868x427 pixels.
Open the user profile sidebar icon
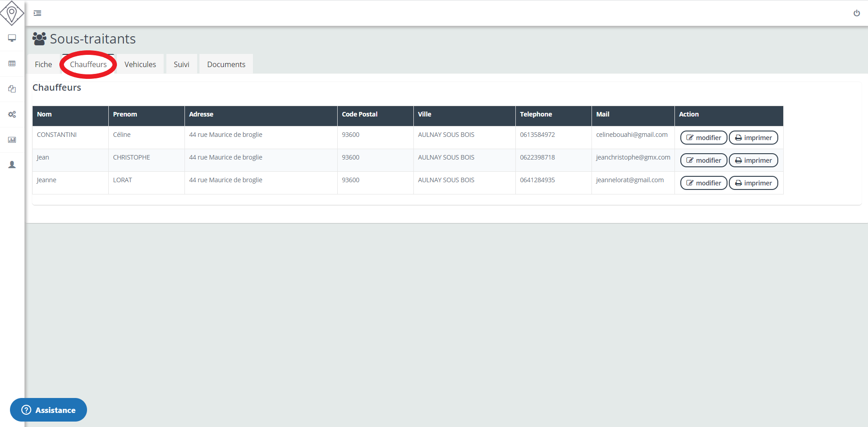pyautogui.click(x=12, y=165)
